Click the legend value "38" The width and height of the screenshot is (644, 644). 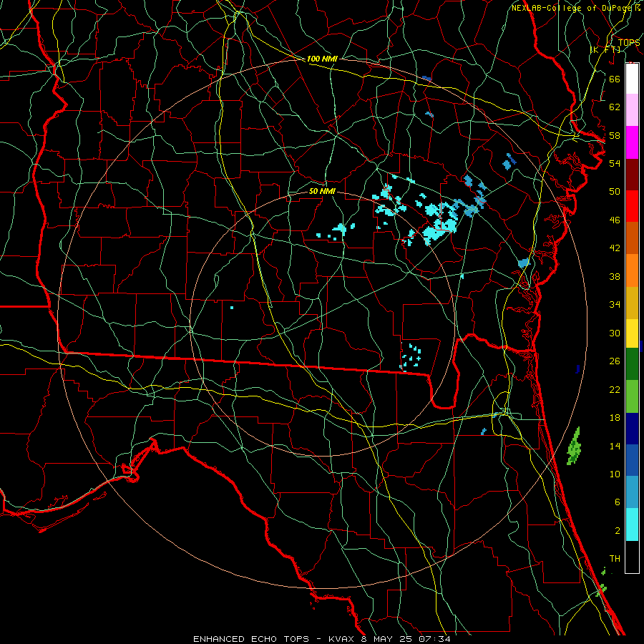[615, 276]
